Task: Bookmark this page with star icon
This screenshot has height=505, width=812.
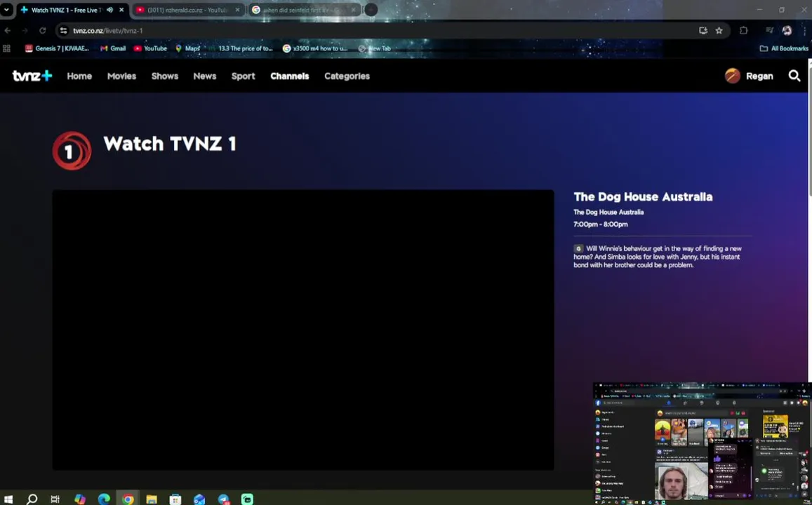Action: [719, 31]
